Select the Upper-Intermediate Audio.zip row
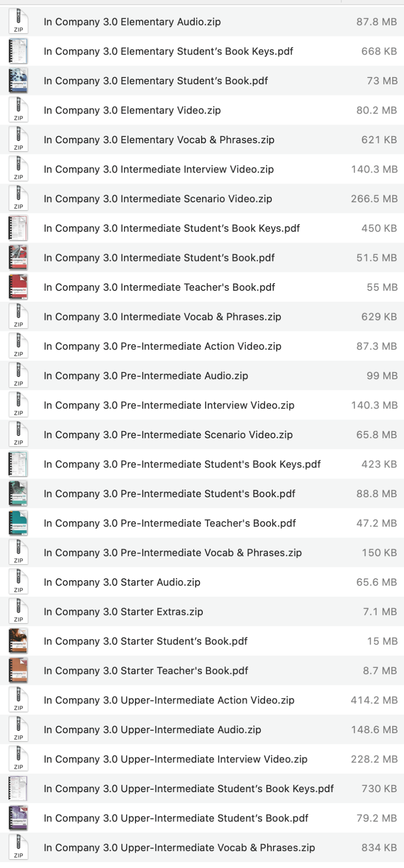404x868 pixels. coord(169,730)
